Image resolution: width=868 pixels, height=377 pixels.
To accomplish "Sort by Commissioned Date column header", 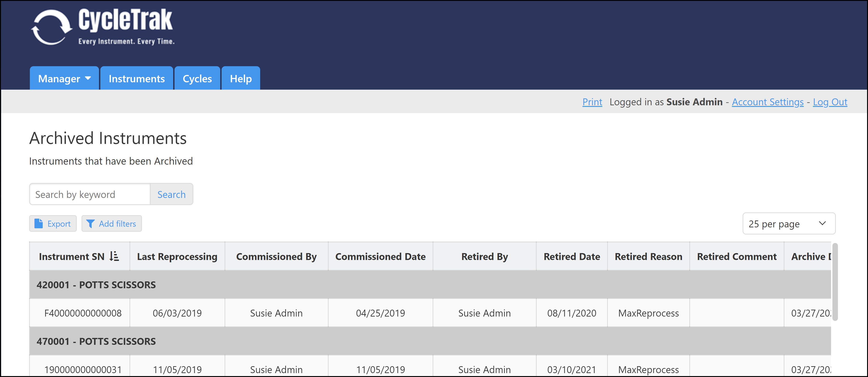I will coord(380,257).
